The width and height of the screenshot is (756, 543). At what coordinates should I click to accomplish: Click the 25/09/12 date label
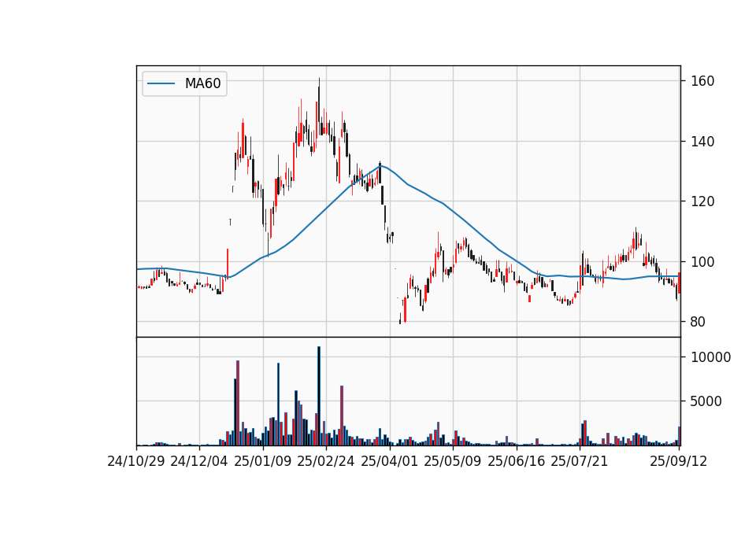click(679, 461)
